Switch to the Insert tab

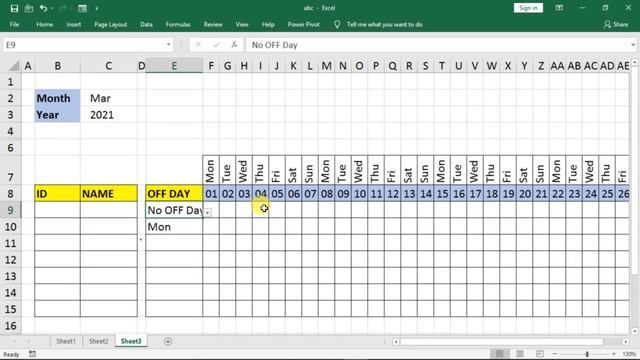coord(73,24)
